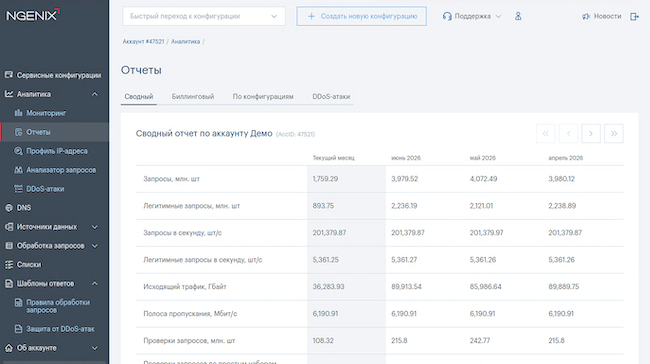Click Аналитика breadcrumb link
Image resolution: width=650 pixels, height=364 pixels.
pyautogui.click(x=186, y=41)
